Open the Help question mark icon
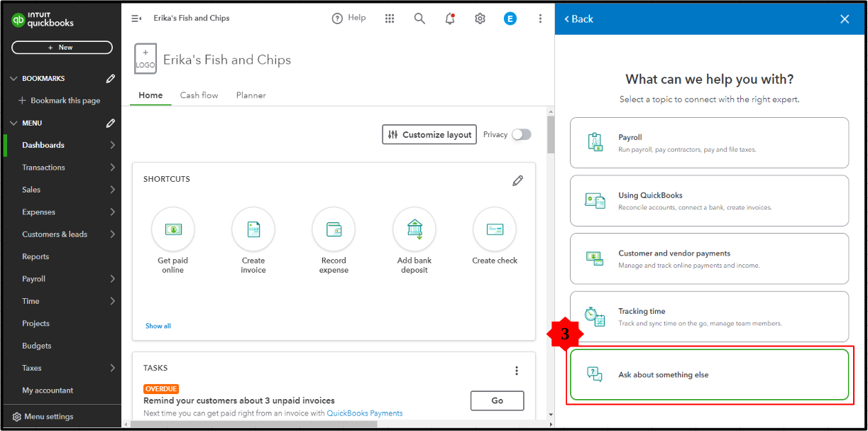The width and height of the screenshot is (868, 431). (x=337, y=18)
